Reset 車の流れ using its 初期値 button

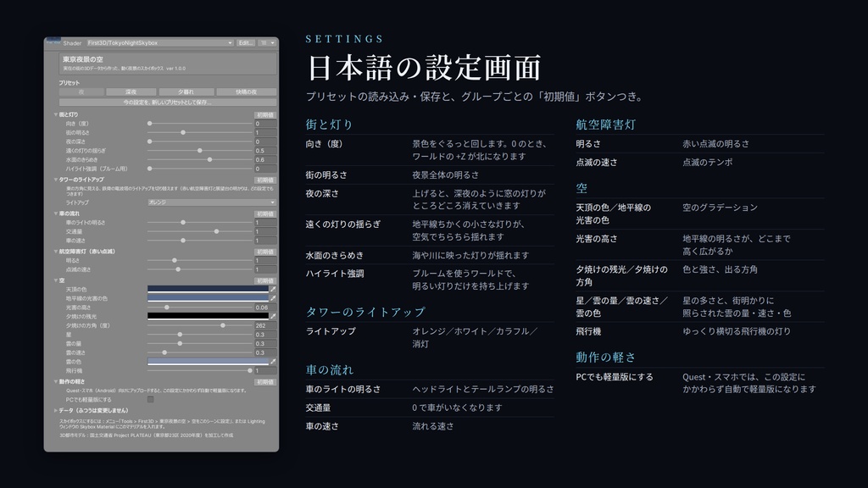click(x=265, y=214)
